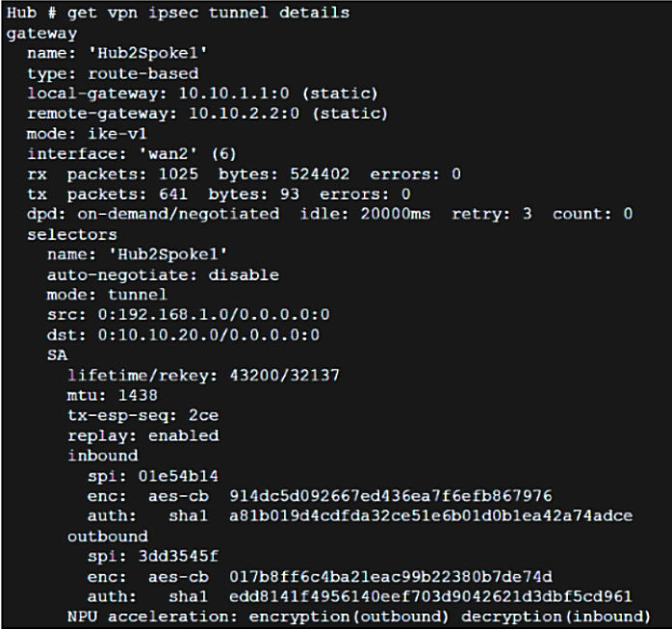Click the 'type: route-based' line
Viewport: 672px width, 630px height.
pos(113,73)
